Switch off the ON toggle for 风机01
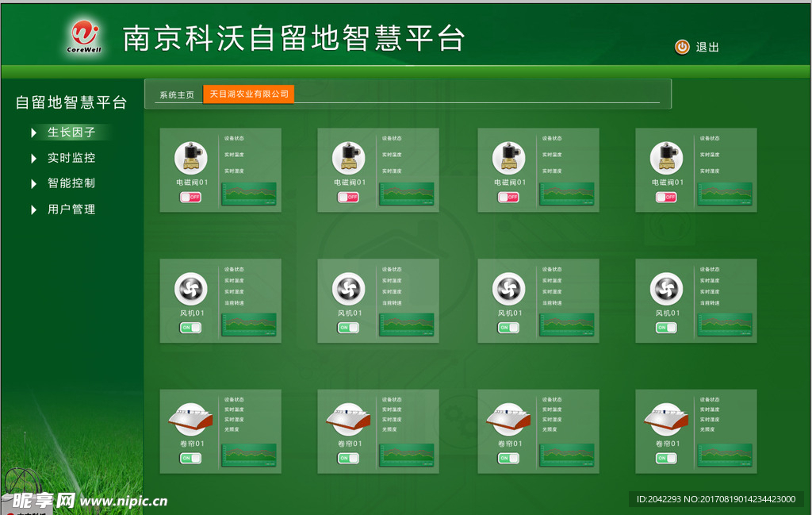This screenshot has height=515, width=812. pos(189,327)
